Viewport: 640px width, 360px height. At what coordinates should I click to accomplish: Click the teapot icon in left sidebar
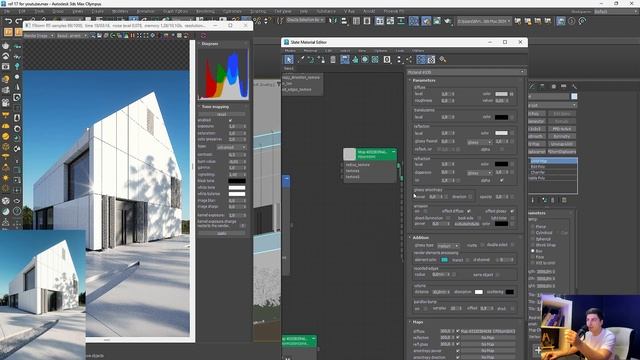pyautogui.click(x=6, y=46)
